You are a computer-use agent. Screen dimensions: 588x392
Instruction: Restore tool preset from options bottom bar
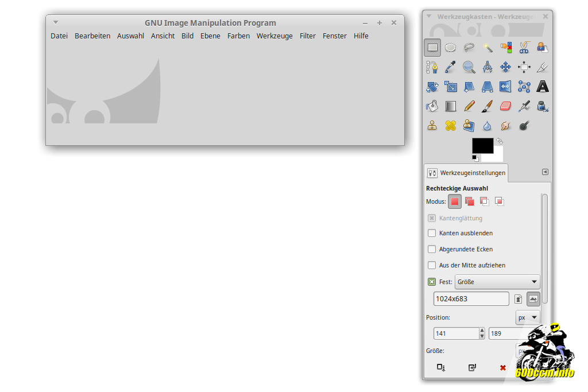tap(472, 368)
